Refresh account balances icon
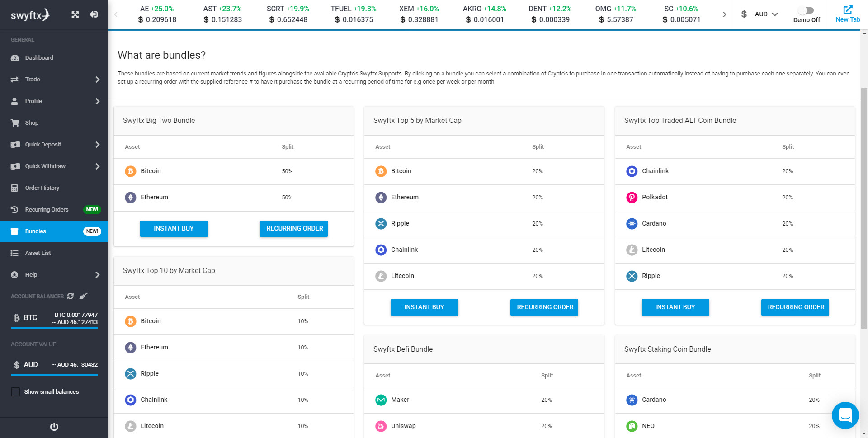The height and width of the screenshot is (438, 868). (x=71, y=296)
